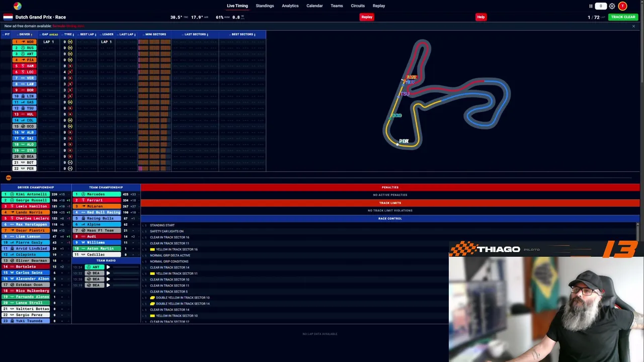Open the Circuits tab

358,6
